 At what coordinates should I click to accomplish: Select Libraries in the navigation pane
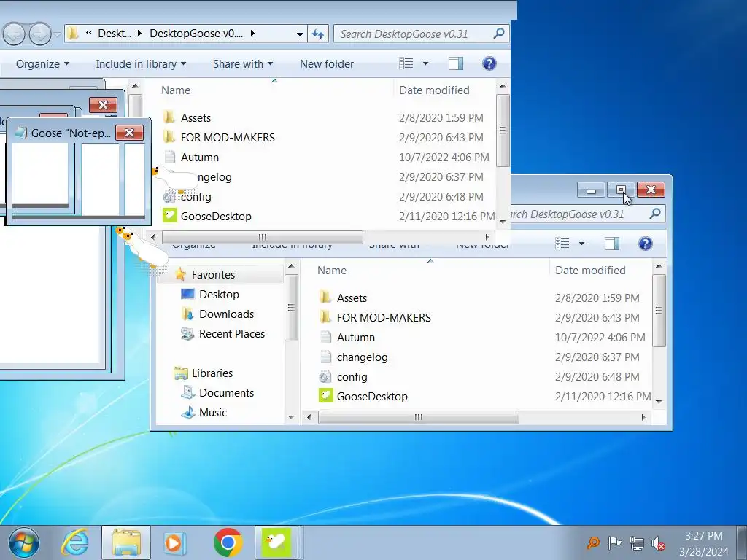pyautogui.click(x=212, y=373)
